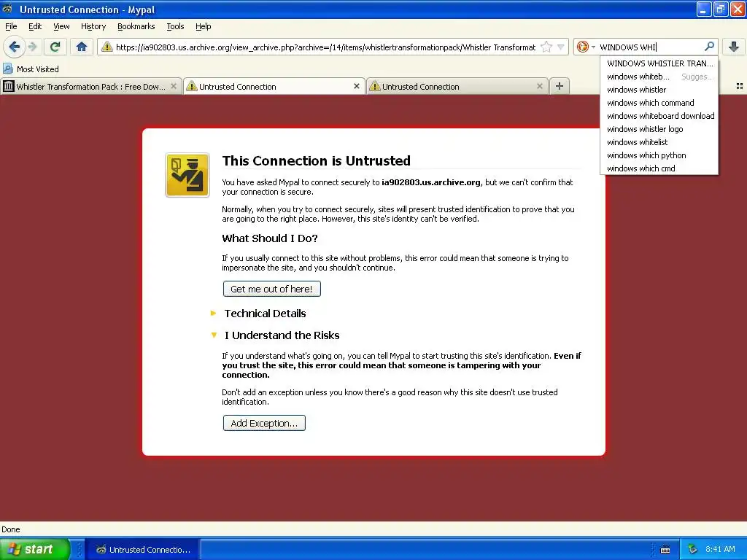Pick 'windows which python' suggestion

659,155
